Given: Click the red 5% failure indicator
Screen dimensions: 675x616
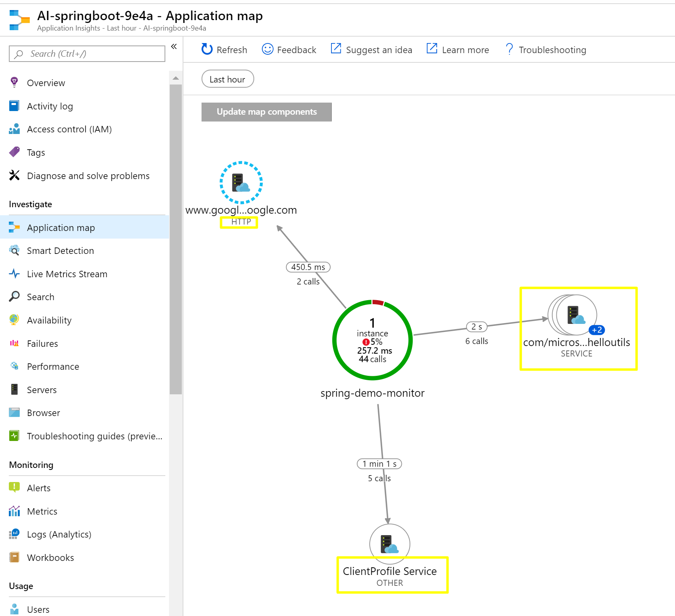Looking at the screenshot, I should (372, 342).
